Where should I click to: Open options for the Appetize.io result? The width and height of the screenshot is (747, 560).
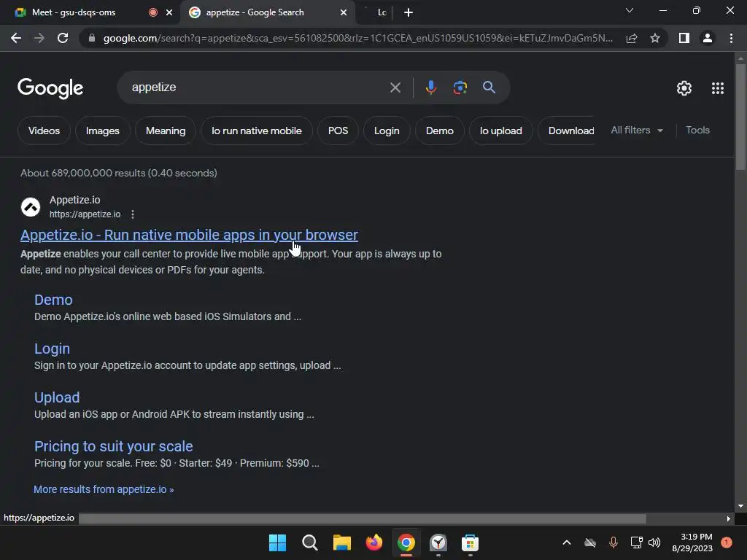pyautogui.click(x=133, y=214)
